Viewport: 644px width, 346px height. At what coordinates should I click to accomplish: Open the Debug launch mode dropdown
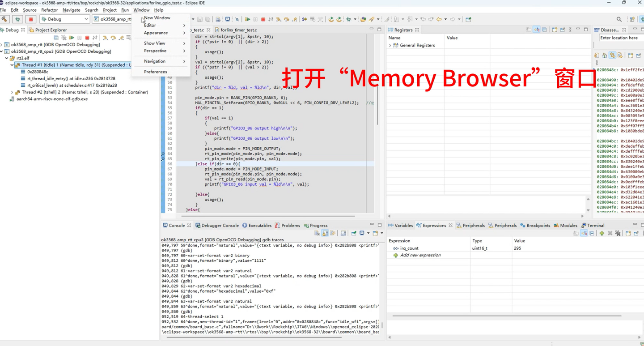(65, 19)
